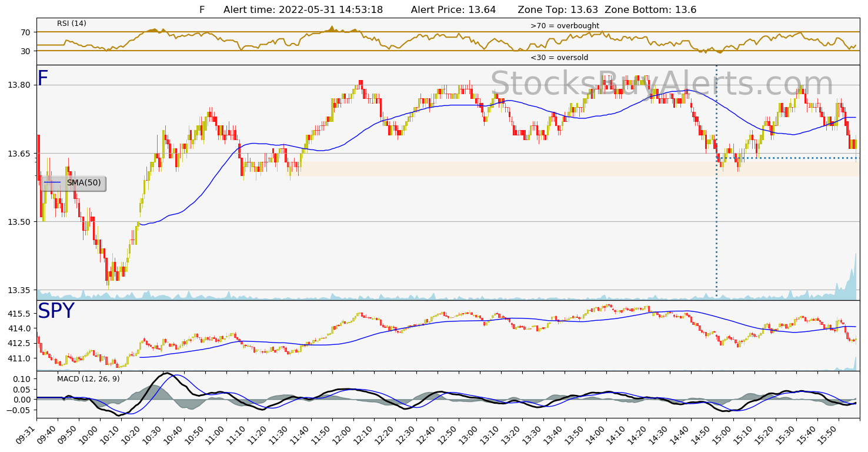Click the SPY 411.0 axis label
The image size is (868, 452).
pyautogui.click(x=19, y=358)
